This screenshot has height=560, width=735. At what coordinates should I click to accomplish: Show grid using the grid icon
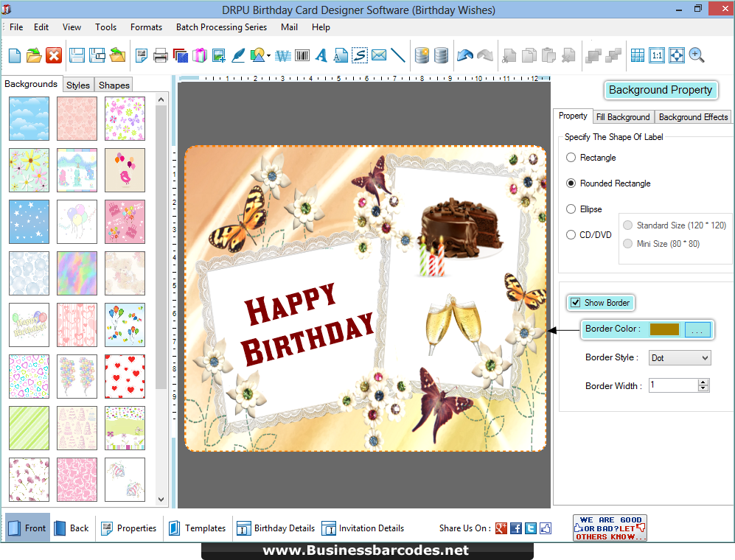tap(638, 56)
